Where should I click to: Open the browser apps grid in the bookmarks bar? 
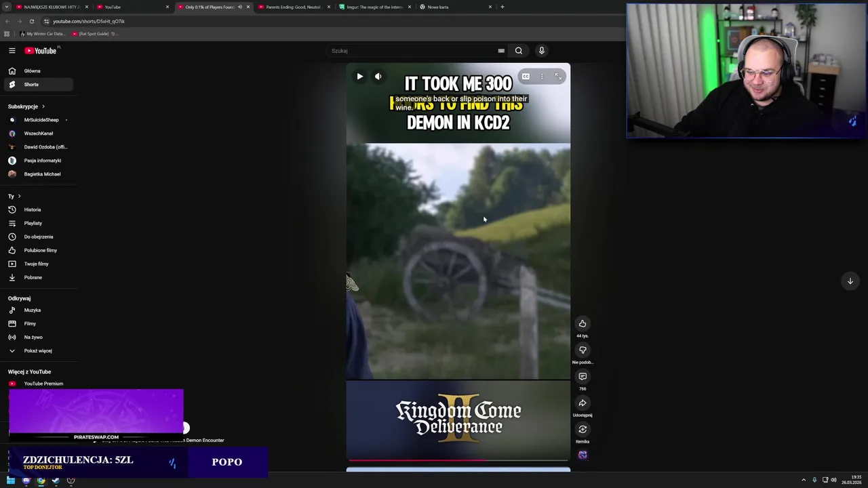point(7,34)
